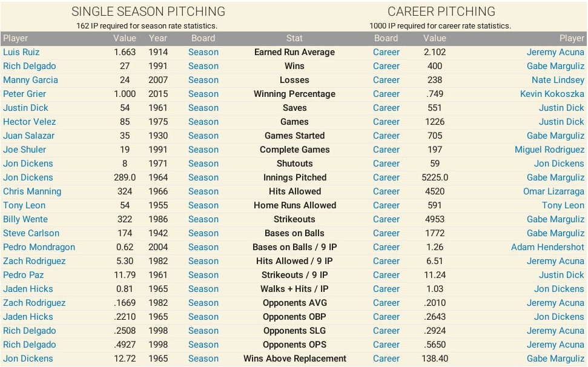588x367 pixels.
Task: Open Omar Lizarraga player link
Action: 553,191
